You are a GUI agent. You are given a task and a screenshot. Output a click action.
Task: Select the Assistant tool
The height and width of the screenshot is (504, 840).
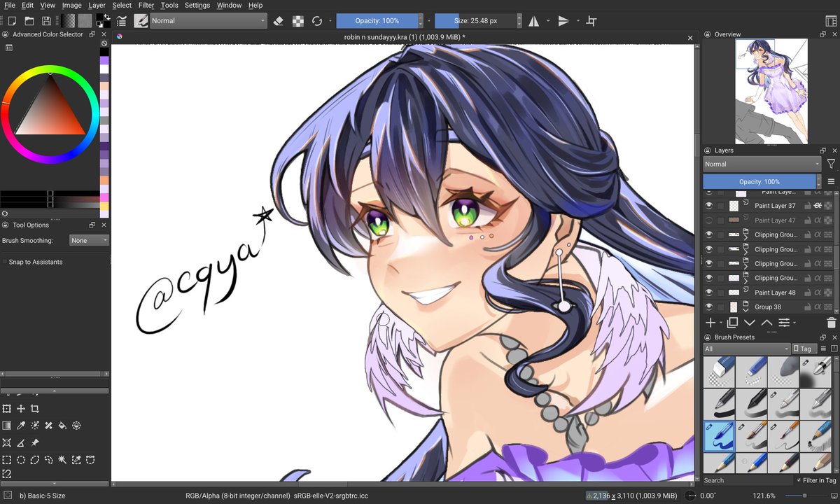coord(7,443)
